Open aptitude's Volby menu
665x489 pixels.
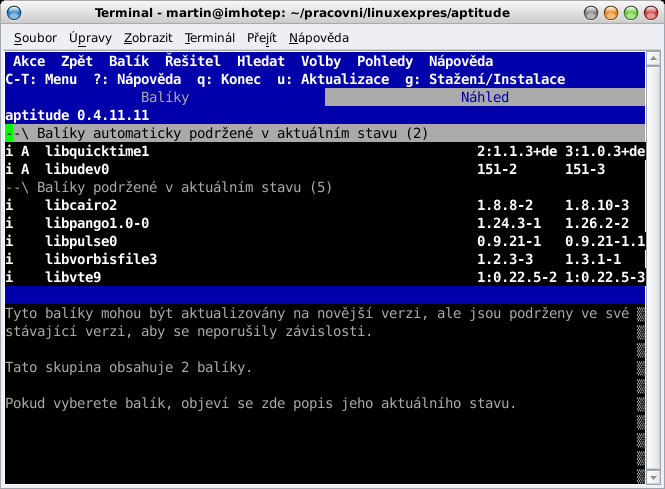pos(321,61)
